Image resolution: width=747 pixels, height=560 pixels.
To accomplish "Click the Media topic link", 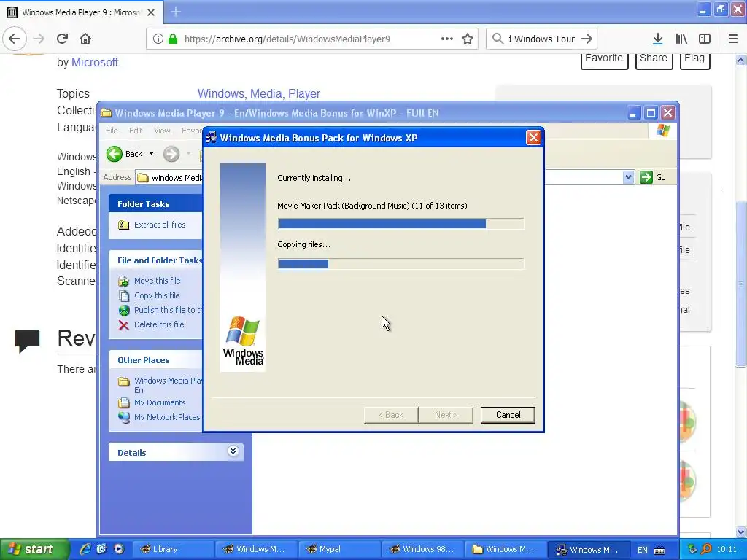I will [266, 94].
